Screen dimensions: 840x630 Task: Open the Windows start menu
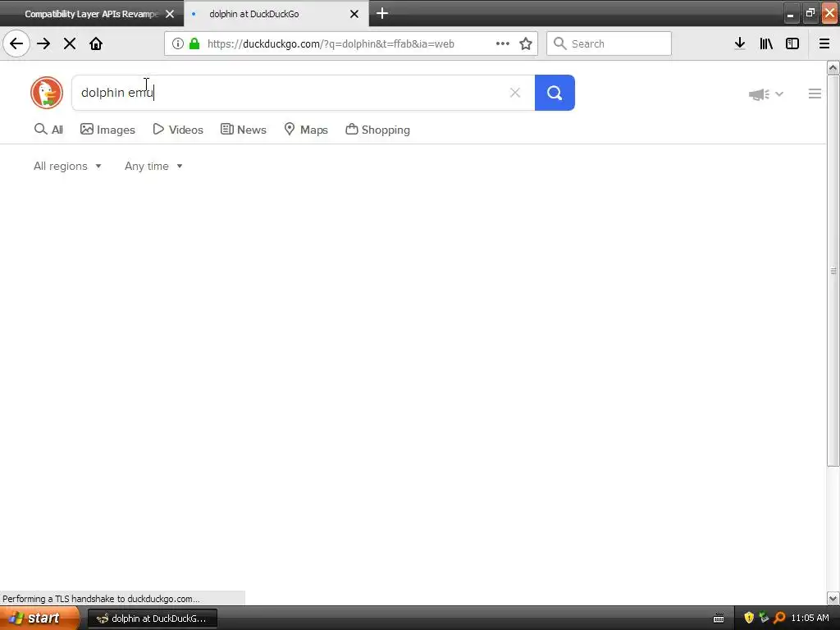pyautogui.click(x=39, y=618)
